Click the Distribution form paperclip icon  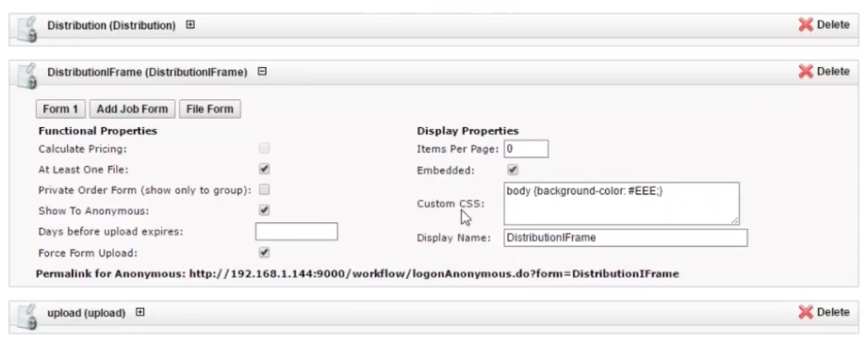click(26, 29)
